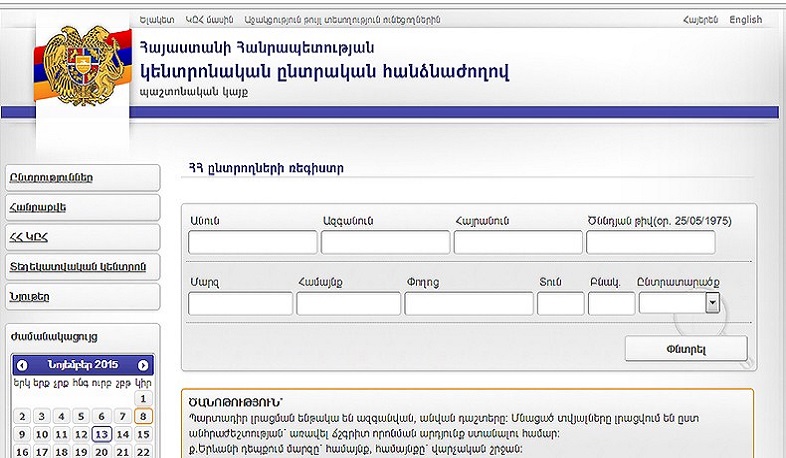Screen dimensions: 786x458
Task: Focus the Համայնք community field
Action: (348, 304)
